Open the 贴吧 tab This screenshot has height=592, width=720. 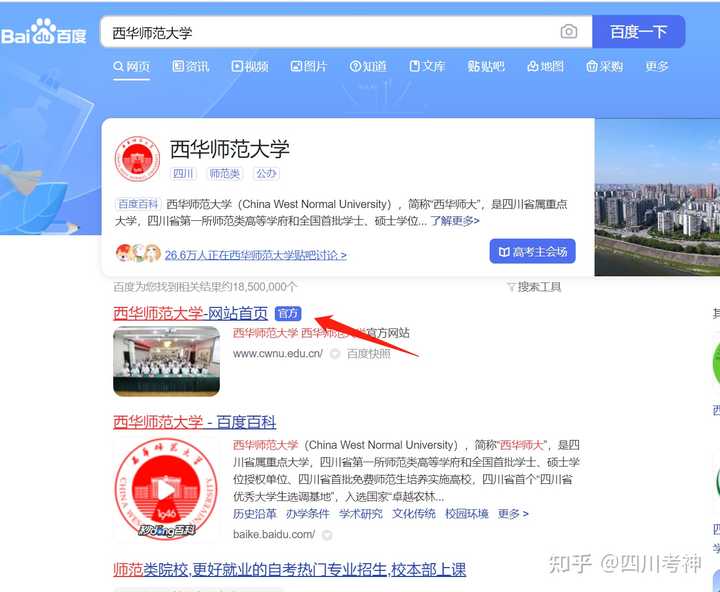coord(486,67)
